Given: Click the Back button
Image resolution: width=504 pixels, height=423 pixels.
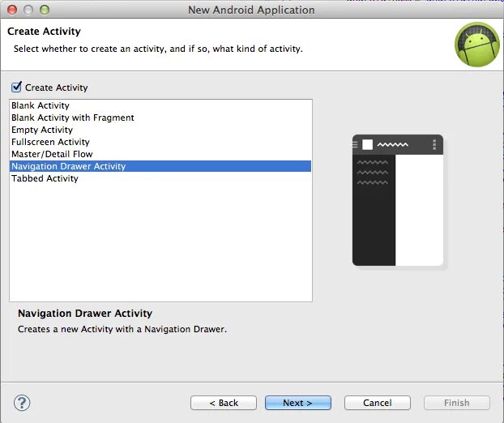Looking at the screenshot, I should coord(224,403).
